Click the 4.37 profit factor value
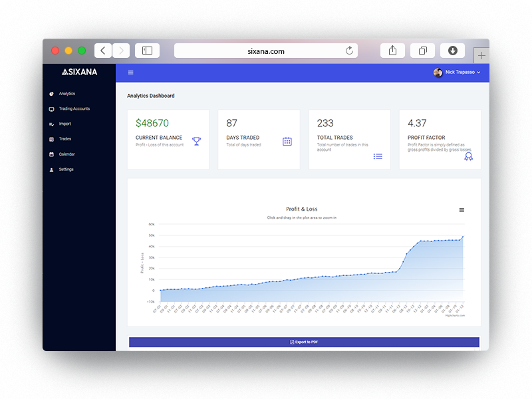The image size is (532, 399). pos(417,123)
